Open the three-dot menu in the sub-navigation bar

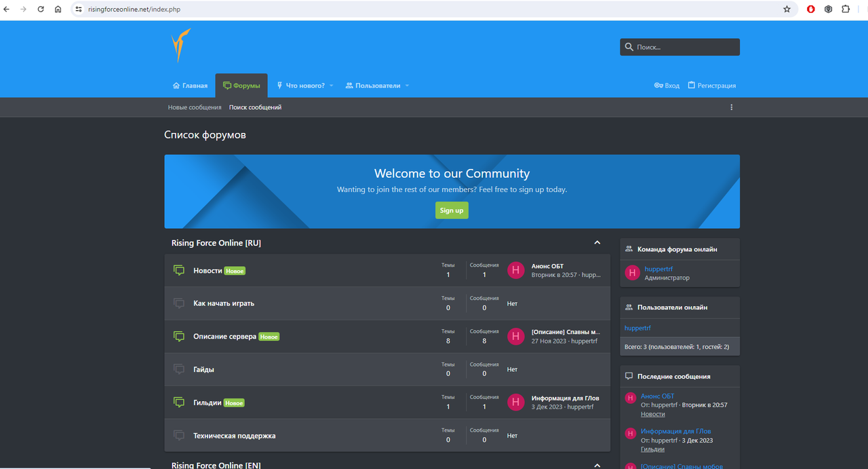731,107
